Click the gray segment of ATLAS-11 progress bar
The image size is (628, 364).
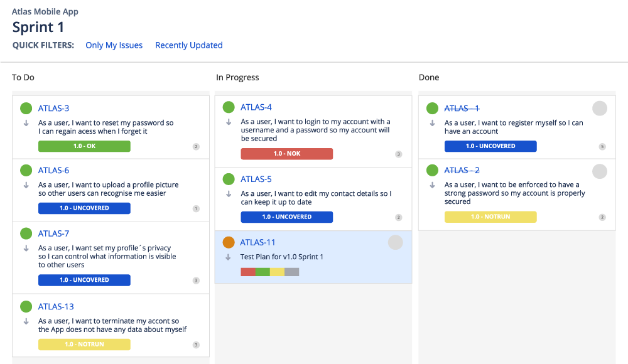[x=292, y=272]
